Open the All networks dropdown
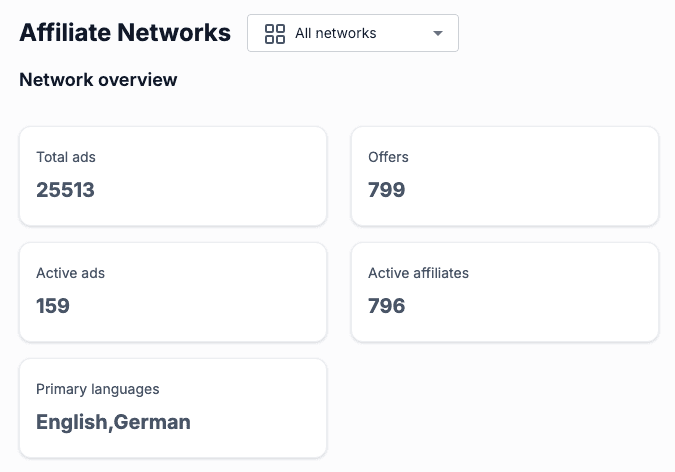The image size is (675, 472). tap(353, 33)
